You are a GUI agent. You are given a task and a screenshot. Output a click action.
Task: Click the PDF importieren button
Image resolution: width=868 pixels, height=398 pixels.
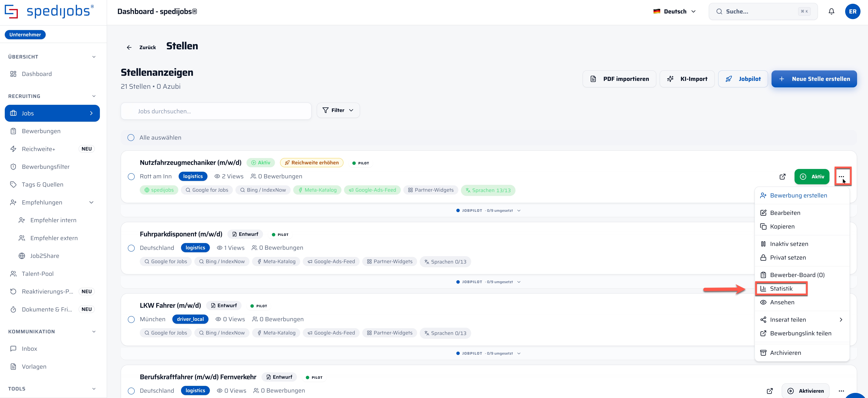[x=619, y=79]
